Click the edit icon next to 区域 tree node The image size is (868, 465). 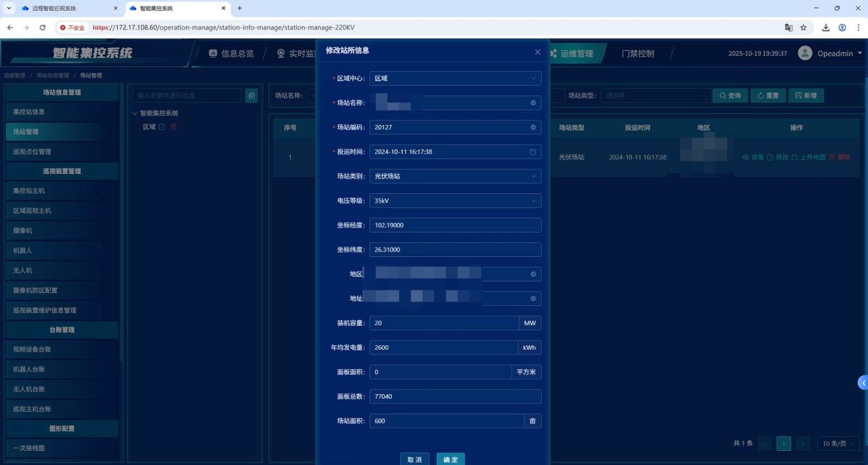[162, 127]
